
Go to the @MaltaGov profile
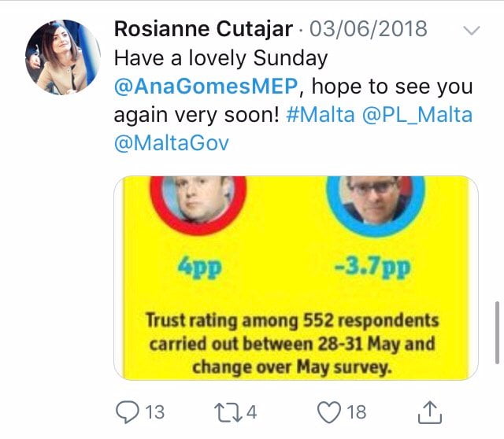[x=172, y=143]
